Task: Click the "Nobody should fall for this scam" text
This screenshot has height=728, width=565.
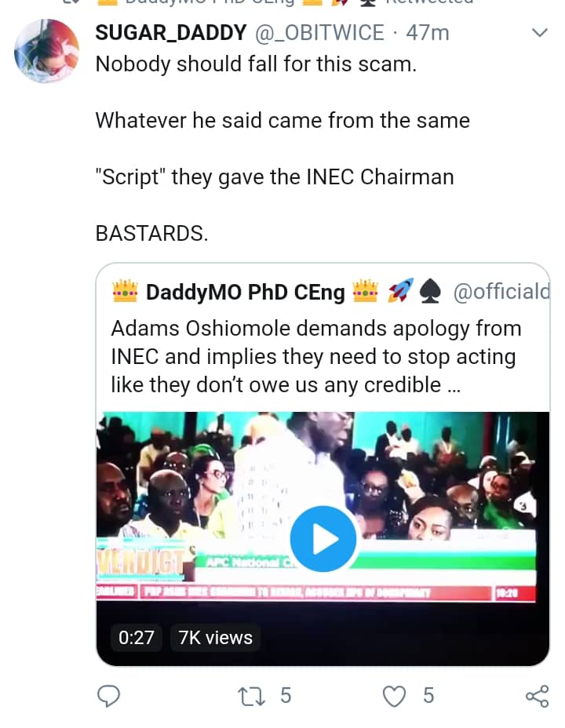Action: 256,64
